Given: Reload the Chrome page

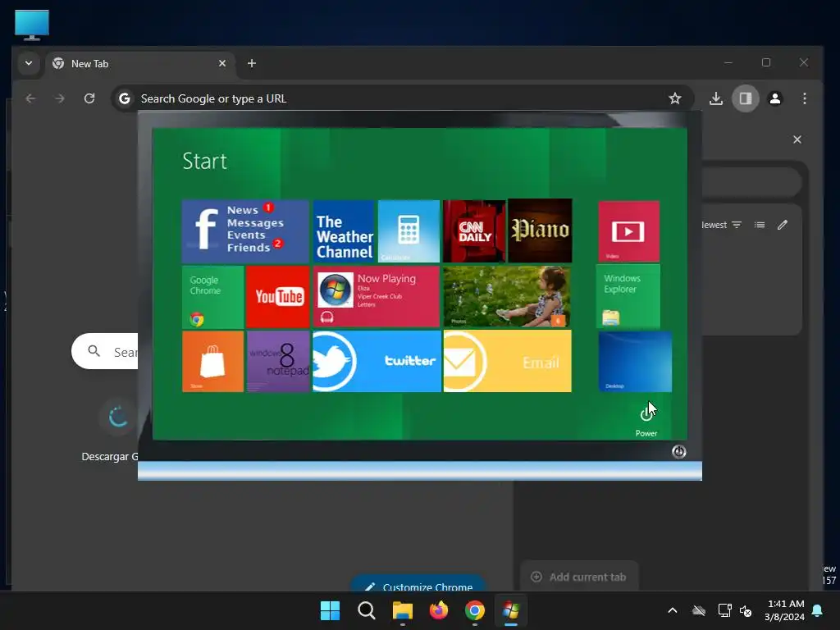Looking at the screenshot, I should (x=89, y=98).
